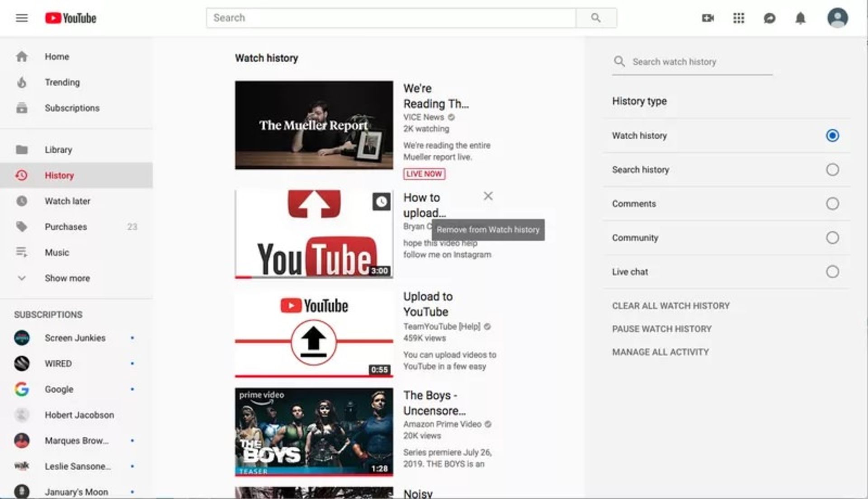Click MANAGE ALL ACTIVITY
This screenshot has height=499, width=868.
click(660, 352)
